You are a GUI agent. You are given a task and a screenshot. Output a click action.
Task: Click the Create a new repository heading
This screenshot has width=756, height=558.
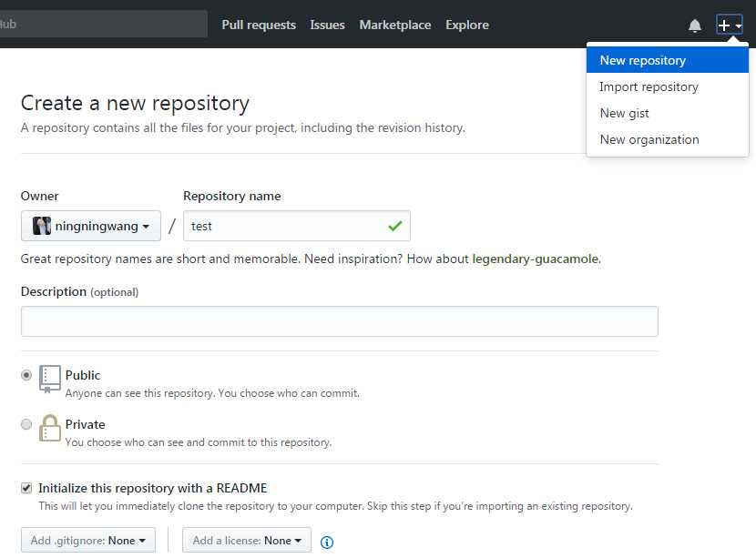point(135,103)
